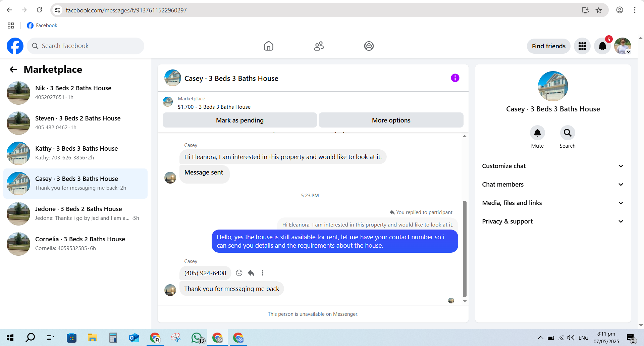This screenshot has height=346, width=644.
Task: Click the quoted reply preview message
Action: click(368, 225)
